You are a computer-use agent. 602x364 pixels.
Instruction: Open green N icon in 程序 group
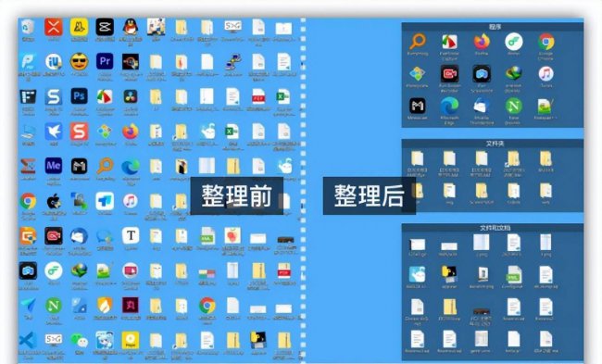pos(514,107)
